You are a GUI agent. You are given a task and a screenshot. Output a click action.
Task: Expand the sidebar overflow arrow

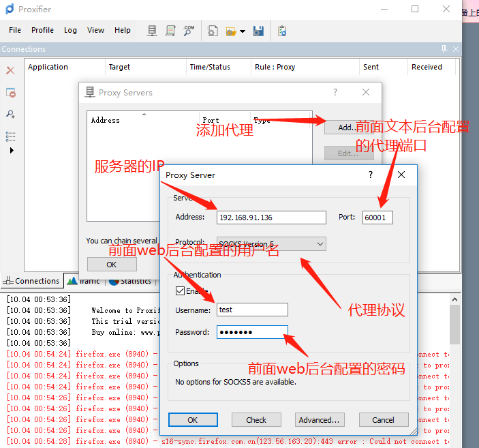pyautogui.click(x=12, y=151)
